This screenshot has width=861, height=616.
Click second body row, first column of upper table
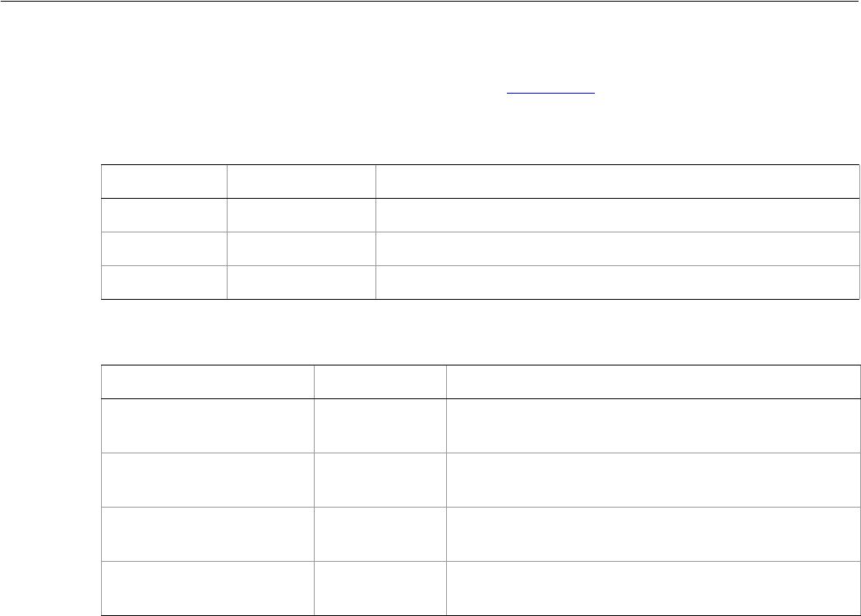tap(164, 249)
